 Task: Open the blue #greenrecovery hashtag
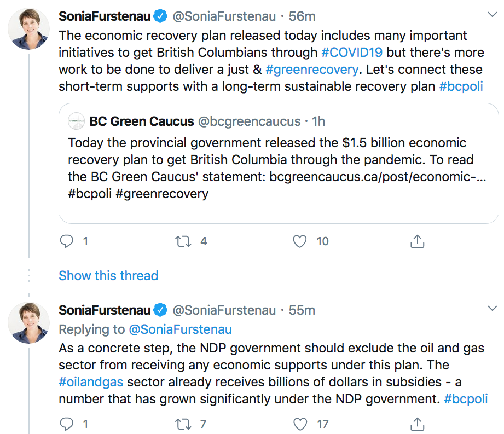(312, 70)
